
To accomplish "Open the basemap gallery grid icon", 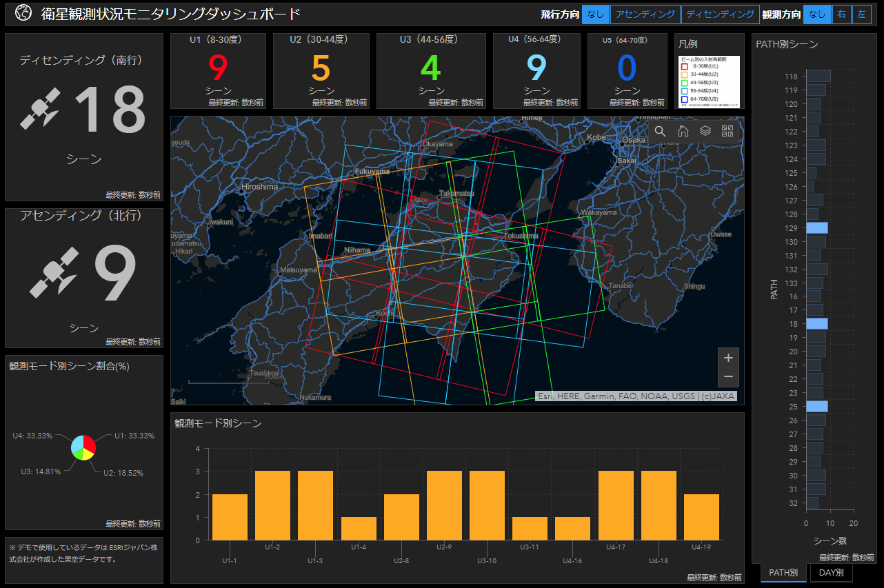I will [x=727, y=132].
